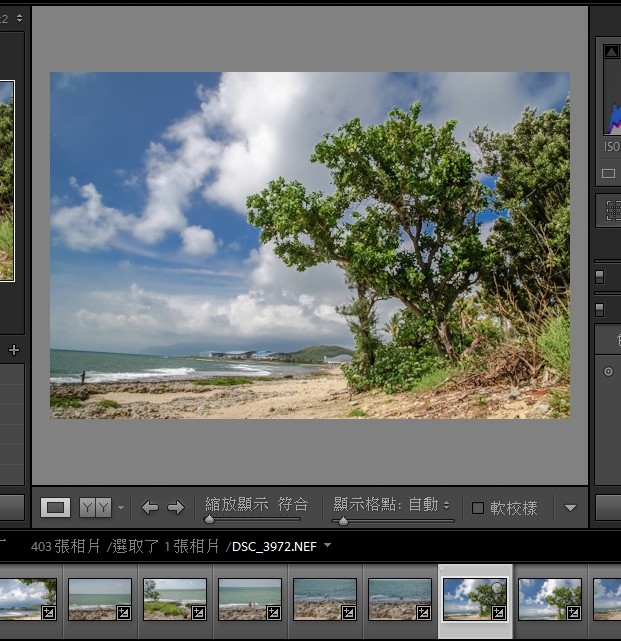Toggle the YY before/after comparison view
621x641 pixels.
pyautogui.click(x=95, y=508)
